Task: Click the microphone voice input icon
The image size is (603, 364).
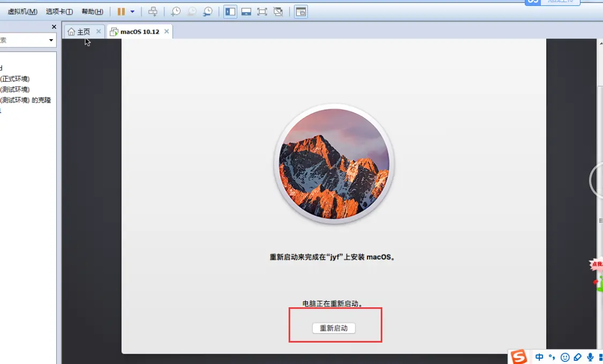Action: 590,357
